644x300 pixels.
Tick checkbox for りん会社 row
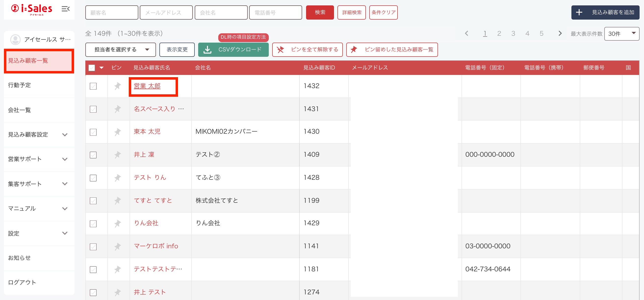(x=93, y=224)
